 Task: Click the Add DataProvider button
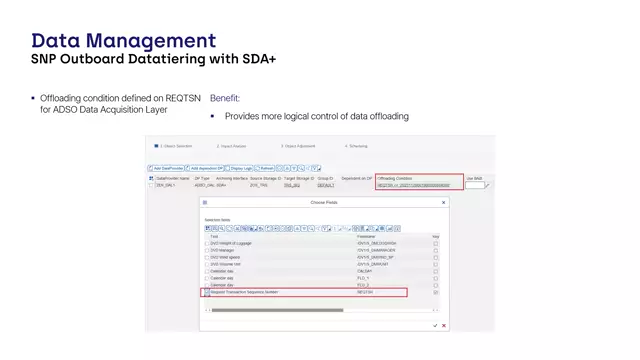point(166,168)
